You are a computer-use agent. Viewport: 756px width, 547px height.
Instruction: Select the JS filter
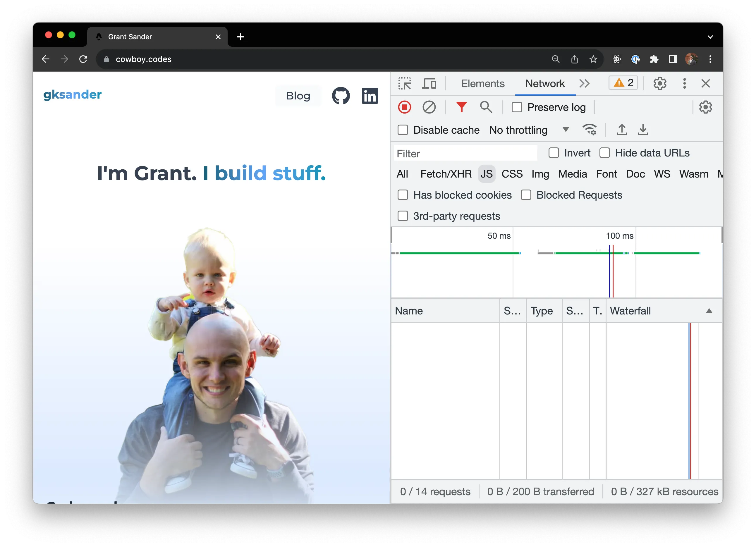tap(486, 174)
